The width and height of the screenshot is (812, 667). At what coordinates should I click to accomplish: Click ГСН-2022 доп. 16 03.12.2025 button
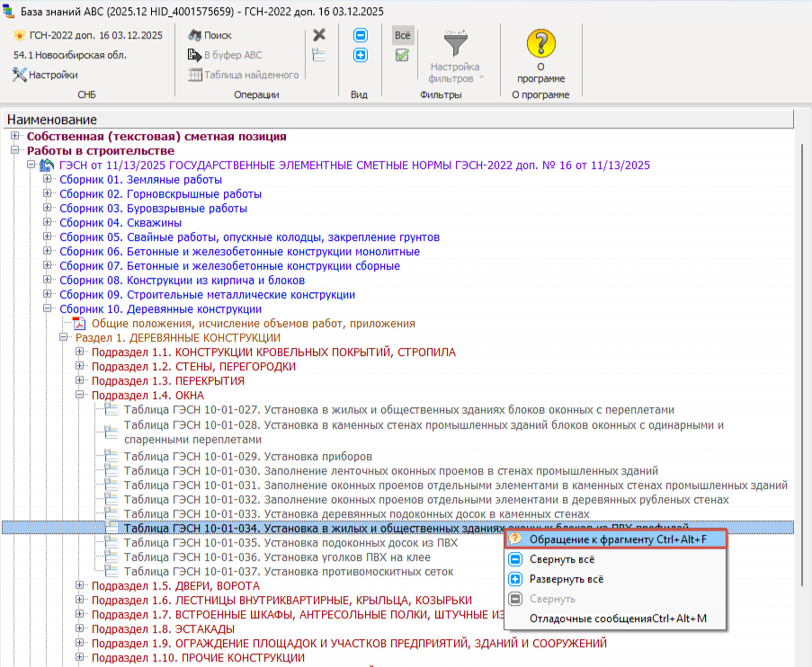(x=88, y=35)
